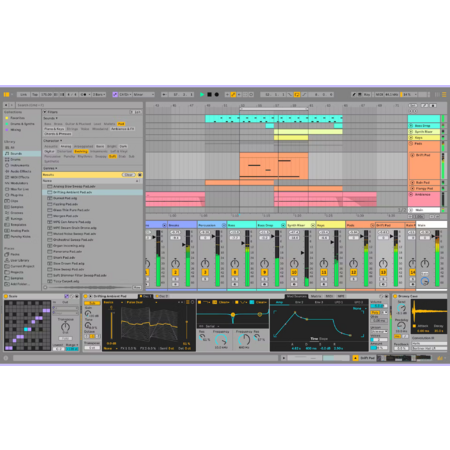
Task: Open the Minor scale dropdown
Action: point(144,95)
